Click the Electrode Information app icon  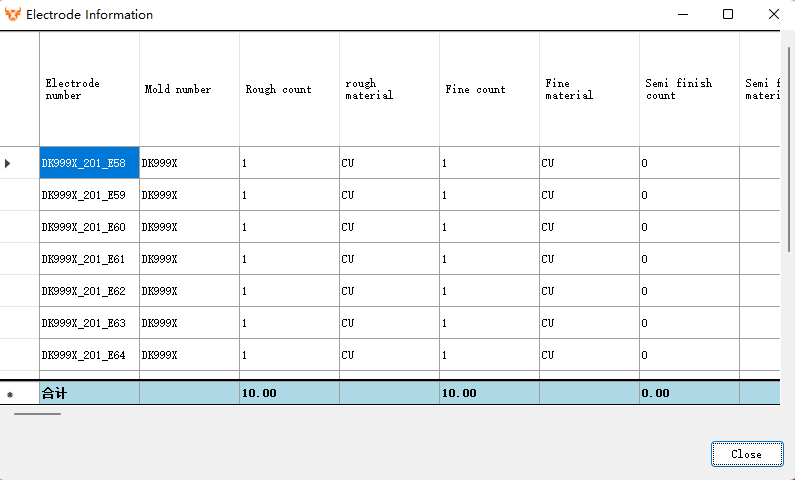point(13,15)
